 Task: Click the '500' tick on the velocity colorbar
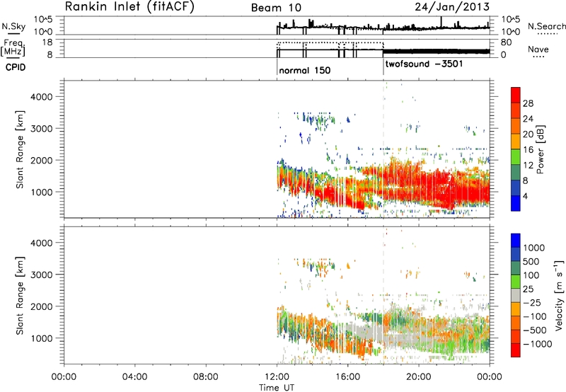531,261
